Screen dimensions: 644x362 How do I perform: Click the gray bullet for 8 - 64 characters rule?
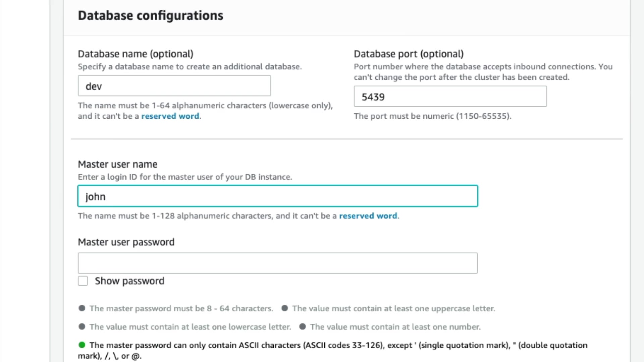click(82, 308)
